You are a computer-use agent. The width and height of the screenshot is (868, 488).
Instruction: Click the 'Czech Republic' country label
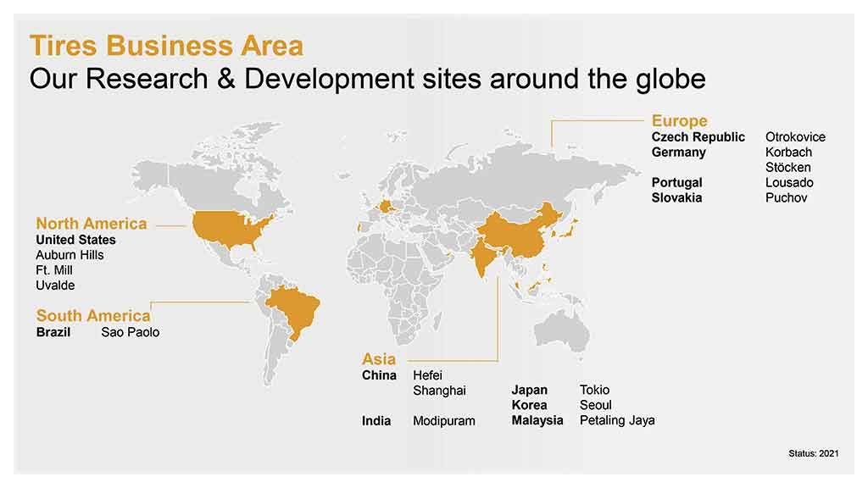point(698,136)
